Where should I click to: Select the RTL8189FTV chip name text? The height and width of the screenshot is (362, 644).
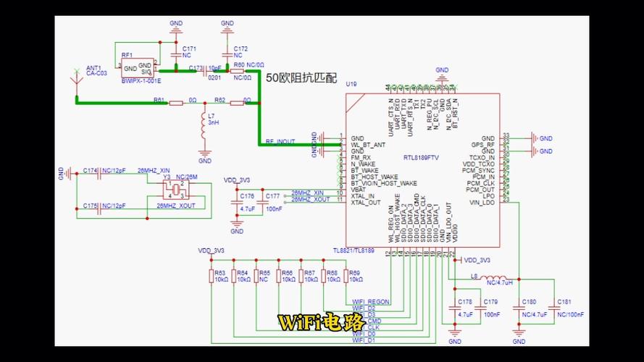421,158
